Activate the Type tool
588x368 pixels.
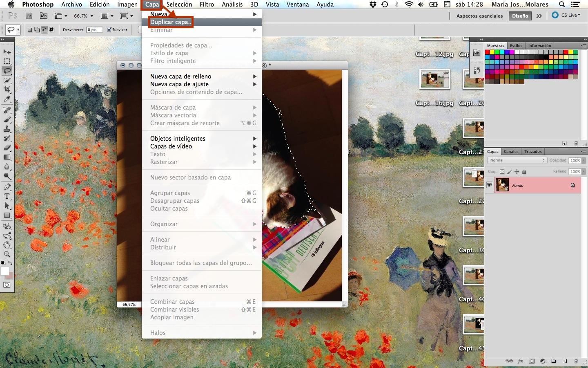(x=7, y=197)
